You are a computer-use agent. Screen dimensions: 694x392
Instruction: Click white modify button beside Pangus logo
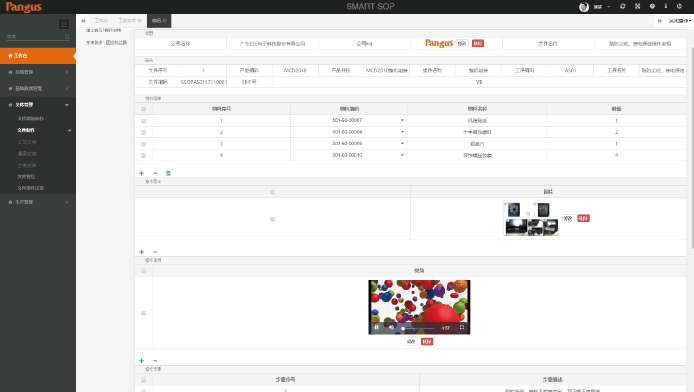coord(462,43)
